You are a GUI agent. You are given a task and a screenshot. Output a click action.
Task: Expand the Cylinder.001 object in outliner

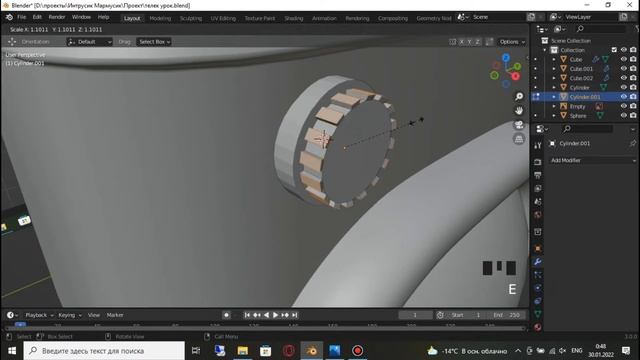pos(554,97)
